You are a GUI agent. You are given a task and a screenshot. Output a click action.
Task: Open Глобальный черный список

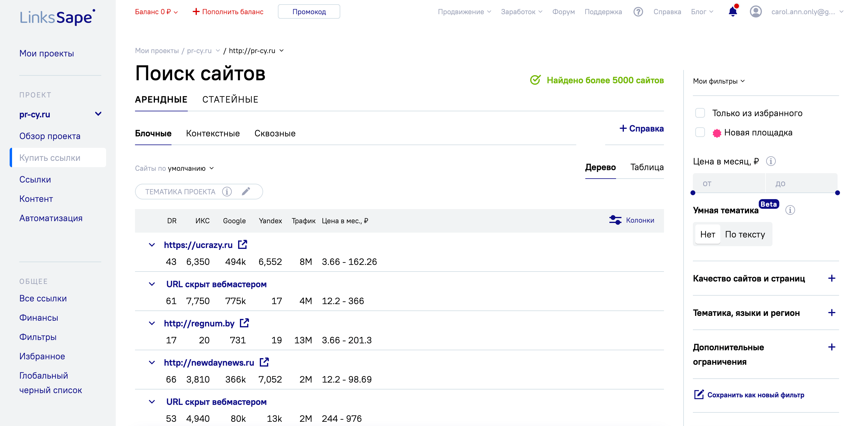pyautogui.click(x=51, y=383)
